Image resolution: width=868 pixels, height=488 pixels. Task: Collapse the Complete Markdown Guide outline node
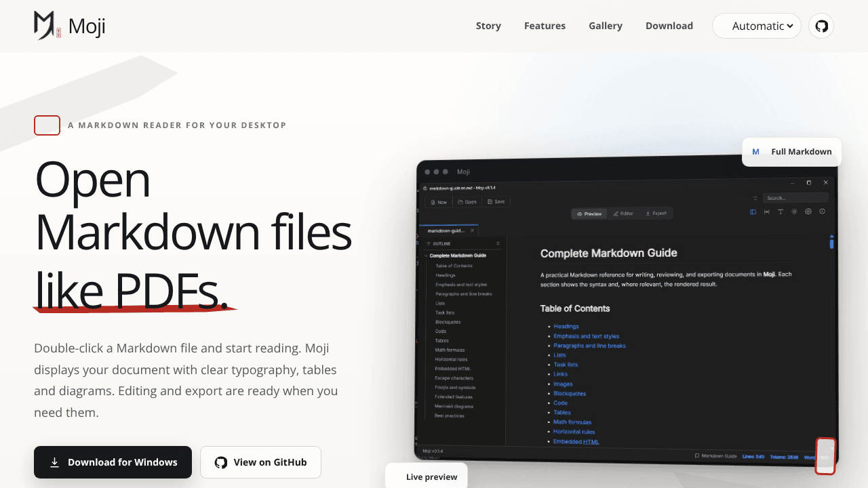coord(426,256)
